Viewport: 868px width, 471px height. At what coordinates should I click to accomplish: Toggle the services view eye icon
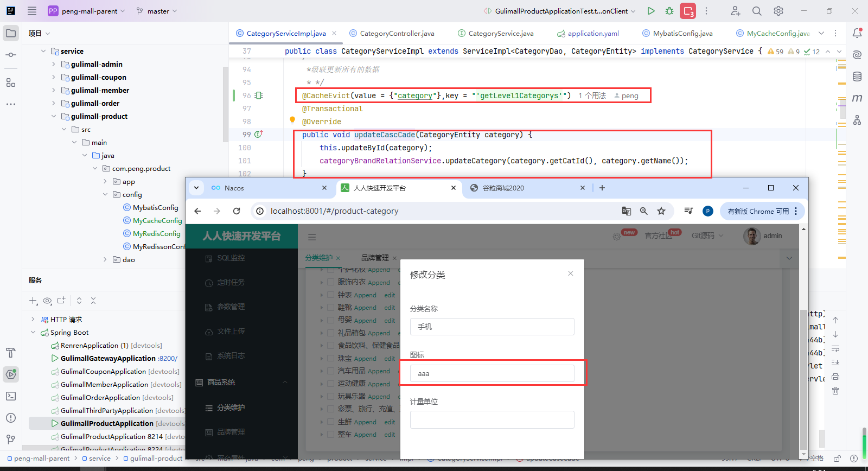47,301
